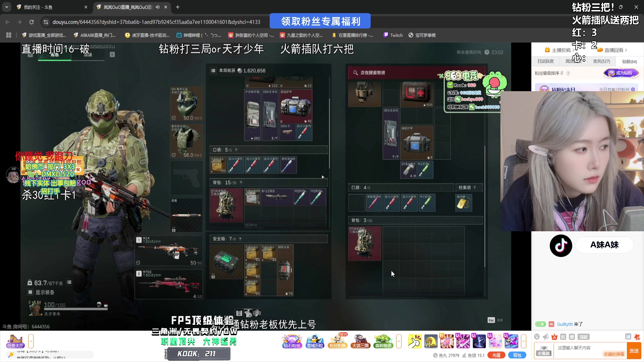This screenshot has height=362, width=644.
Task: Send the pink heart 粉 gift
Action: pyautogui.click(x=447, y=341)
